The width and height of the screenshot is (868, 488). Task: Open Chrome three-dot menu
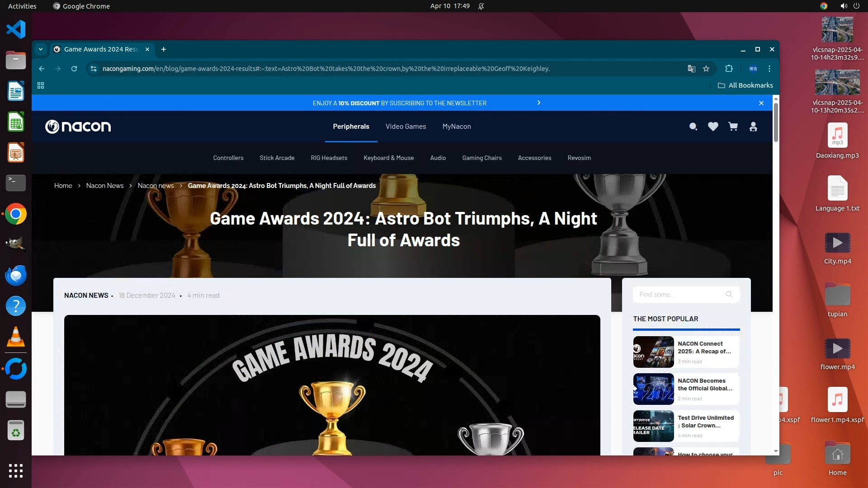tap(769, 69)
